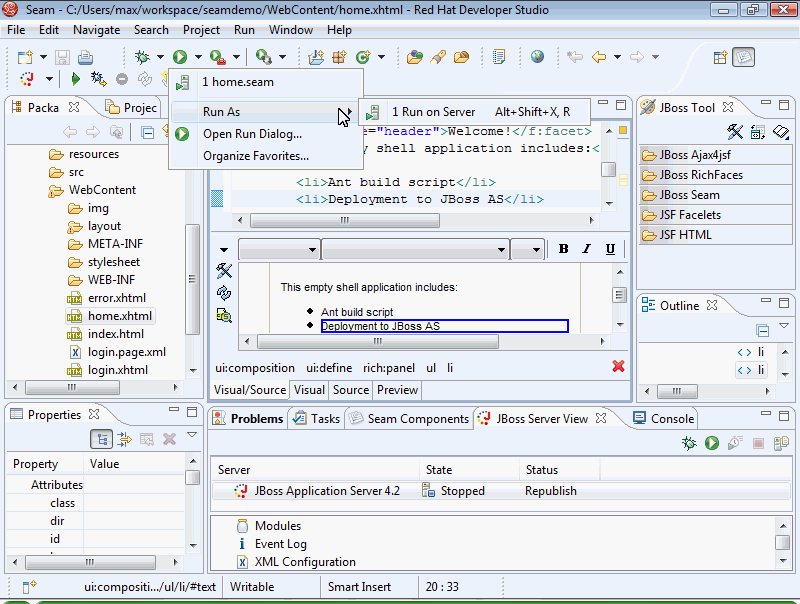
Task: Open the first format combo box in visual editor
Action: click(x=279, y=249)
